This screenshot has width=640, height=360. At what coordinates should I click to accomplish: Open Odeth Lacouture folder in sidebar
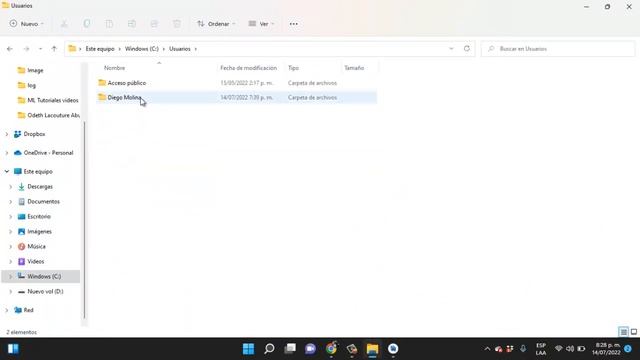[53, 115]
